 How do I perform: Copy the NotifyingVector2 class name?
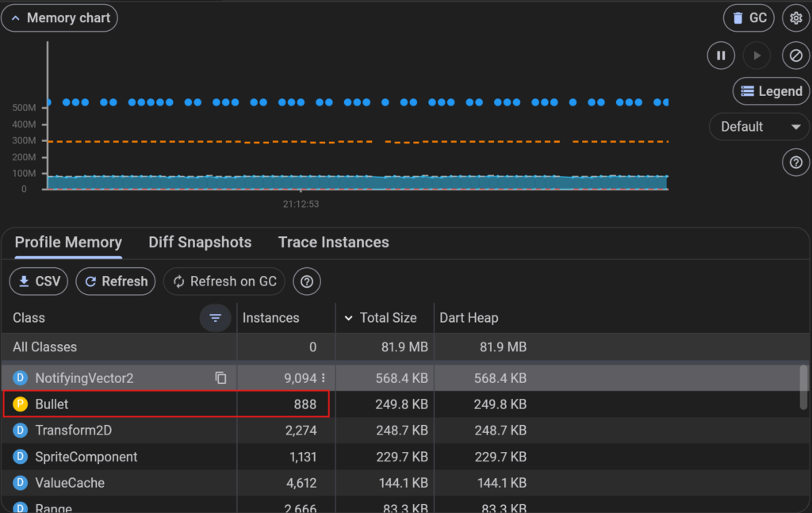coord(220,378)
